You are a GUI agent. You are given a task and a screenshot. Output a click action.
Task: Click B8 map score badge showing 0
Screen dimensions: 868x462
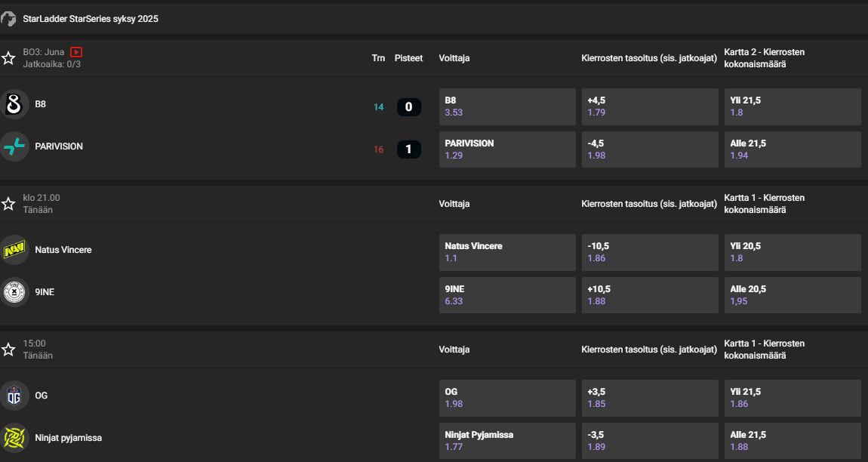(408, 107)
